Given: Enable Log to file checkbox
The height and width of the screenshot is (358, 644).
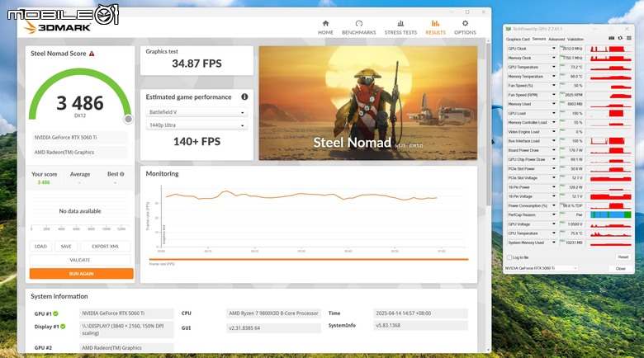Looking at the screenshot, I should [x=509, y=257].
